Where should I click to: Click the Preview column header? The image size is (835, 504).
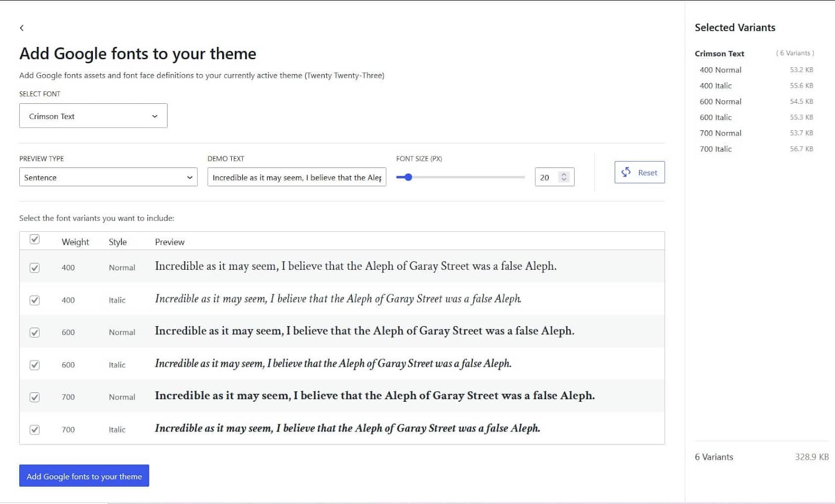[x=170, y=242]
